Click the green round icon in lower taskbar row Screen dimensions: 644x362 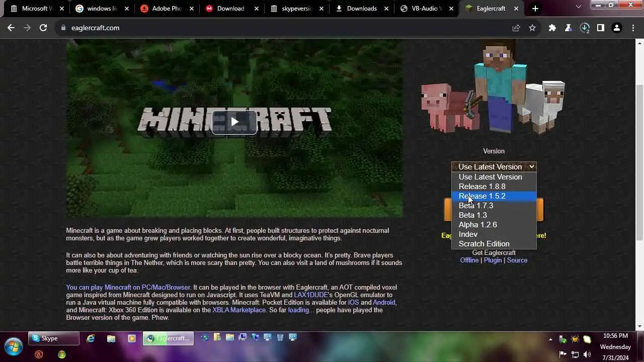[62, 354]
